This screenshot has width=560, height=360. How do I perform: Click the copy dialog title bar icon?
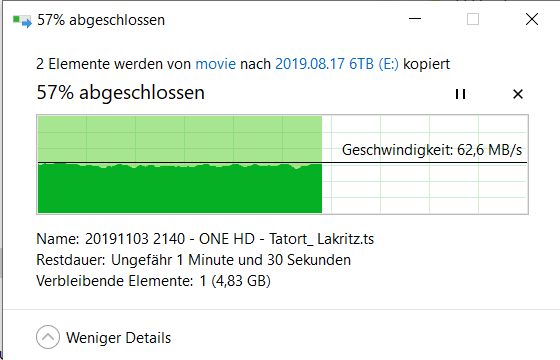[x=22, y=21]
